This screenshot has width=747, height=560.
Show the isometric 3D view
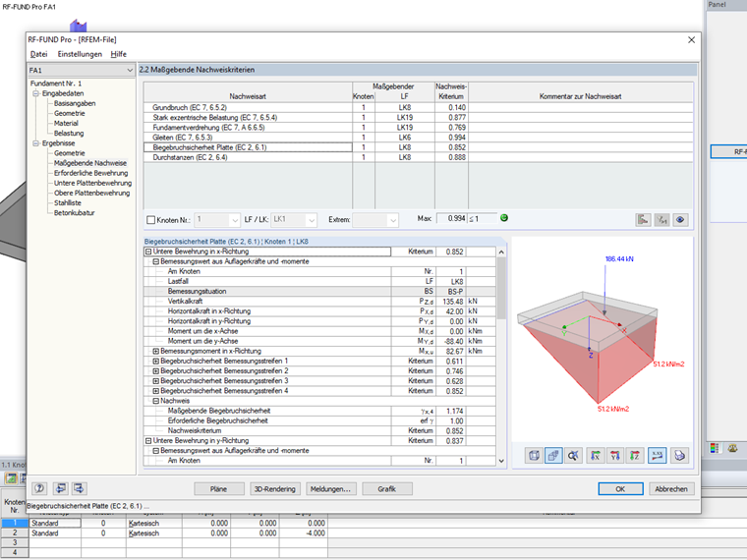pyautogui.click(x=534, y=455)
